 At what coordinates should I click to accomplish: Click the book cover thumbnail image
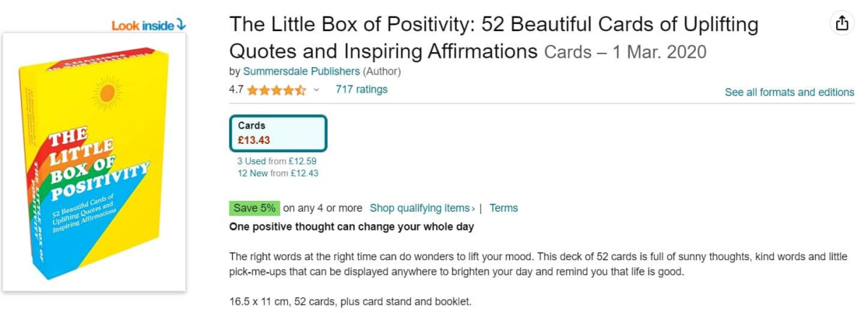(94, 163)
